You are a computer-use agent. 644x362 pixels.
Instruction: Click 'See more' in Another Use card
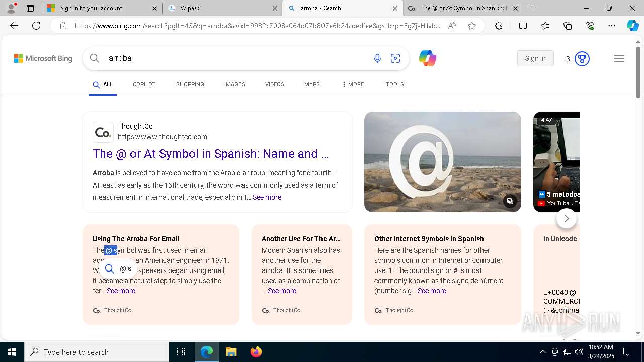pyautogui.click(x=282, y=291)
